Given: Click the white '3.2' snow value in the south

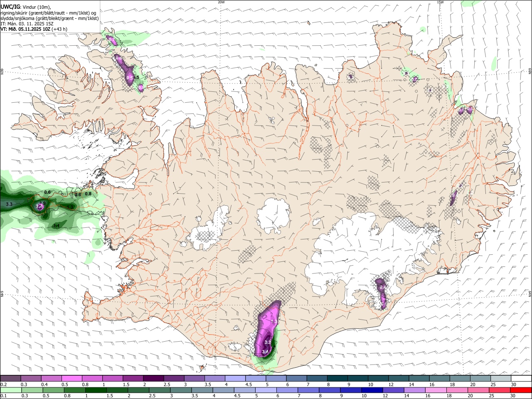Looking at the screenshot, I should click(x=268, y=342).
